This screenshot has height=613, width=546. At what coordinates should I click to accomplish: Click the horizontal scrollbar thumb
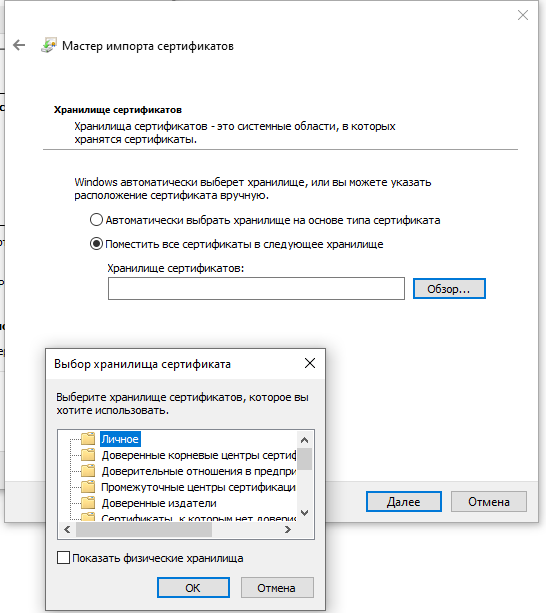[x=144, y=530]
